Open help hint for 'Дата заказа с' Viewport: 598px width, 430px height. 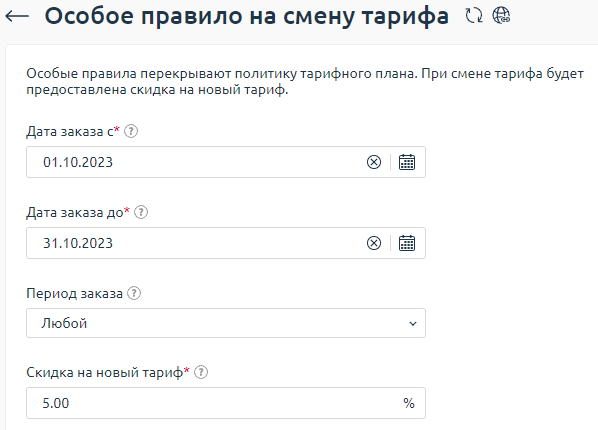pos(131,131)
